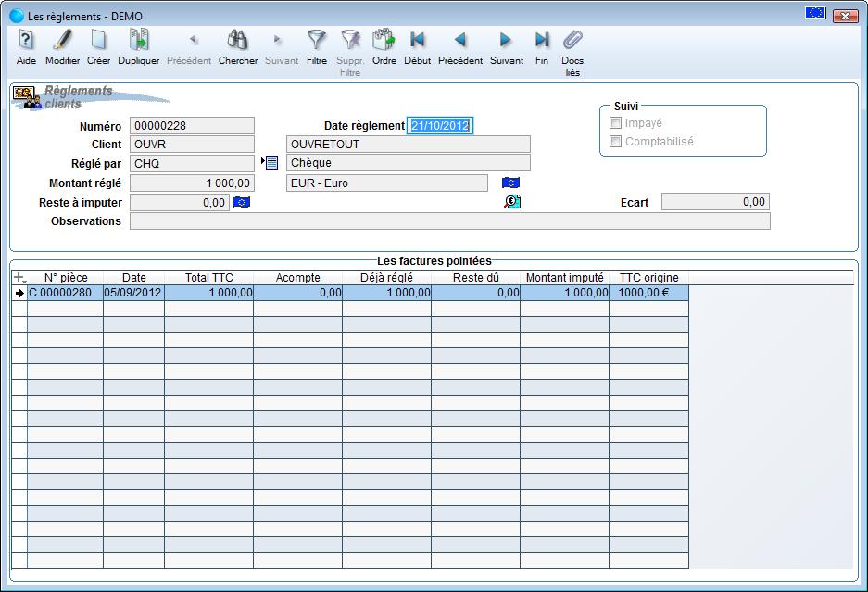Click the Déjà réglé column header
The image size is (868, 592).
(386, 277)
